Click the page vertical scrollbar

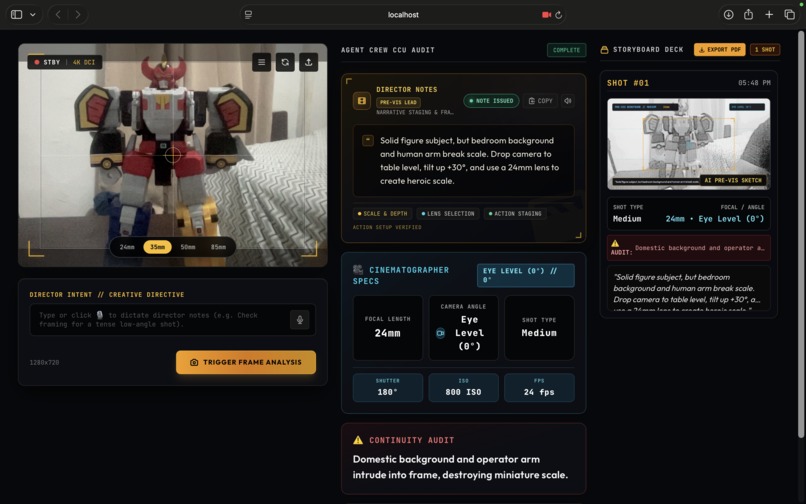point(801,234)
